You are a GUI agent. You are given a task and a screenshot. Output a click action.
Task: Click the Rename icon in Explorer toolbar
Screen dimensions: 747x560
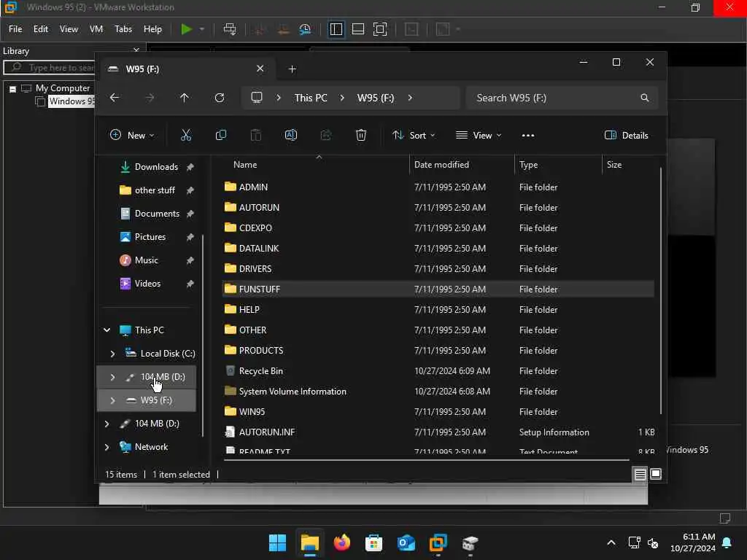[x=290, y=135]
